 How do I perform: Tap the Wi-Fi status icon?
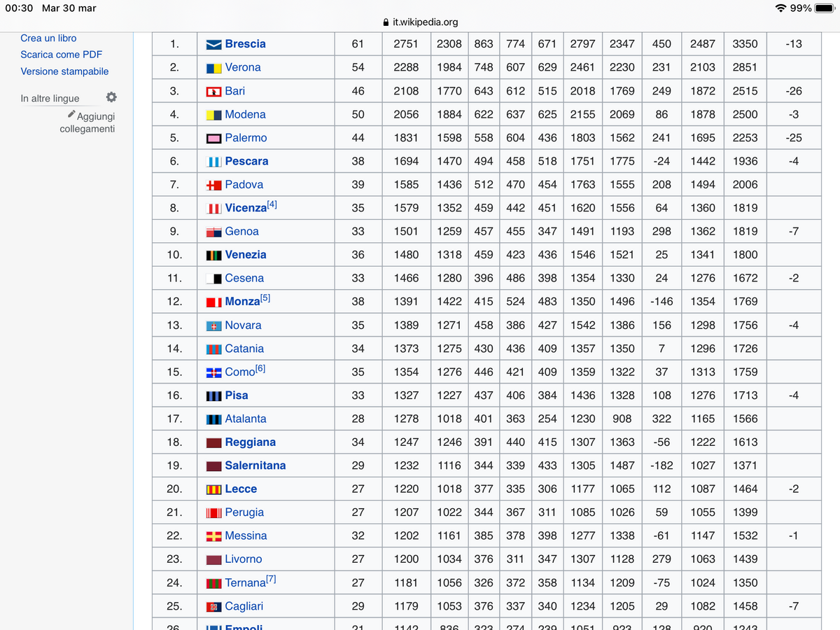780,8
